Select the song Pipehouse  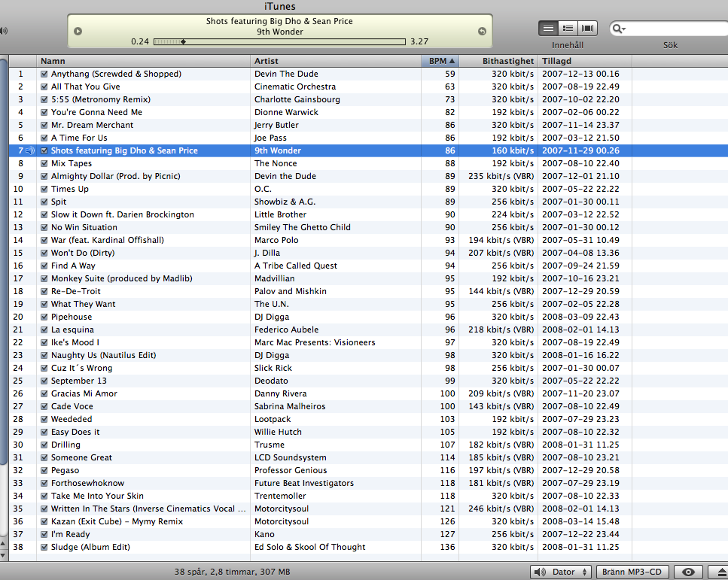(72, 317)
